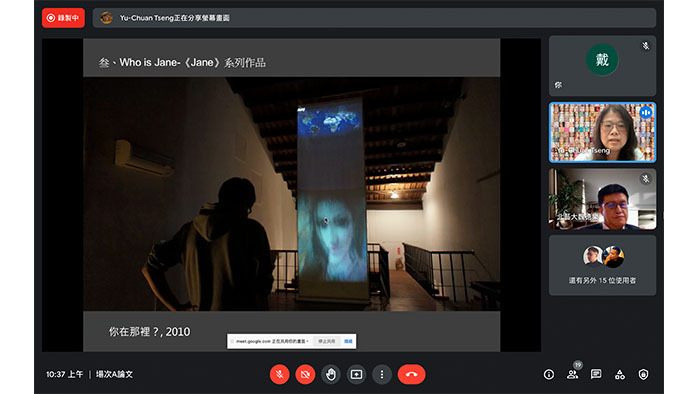
Task: Open host controls shield icon
Action: 643,374
